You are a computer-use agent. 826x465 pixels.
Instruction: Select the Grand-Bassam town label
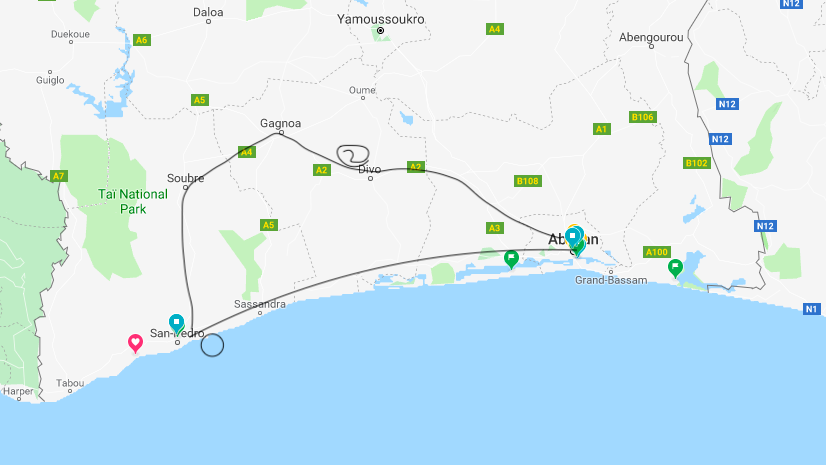click(611, 280)
